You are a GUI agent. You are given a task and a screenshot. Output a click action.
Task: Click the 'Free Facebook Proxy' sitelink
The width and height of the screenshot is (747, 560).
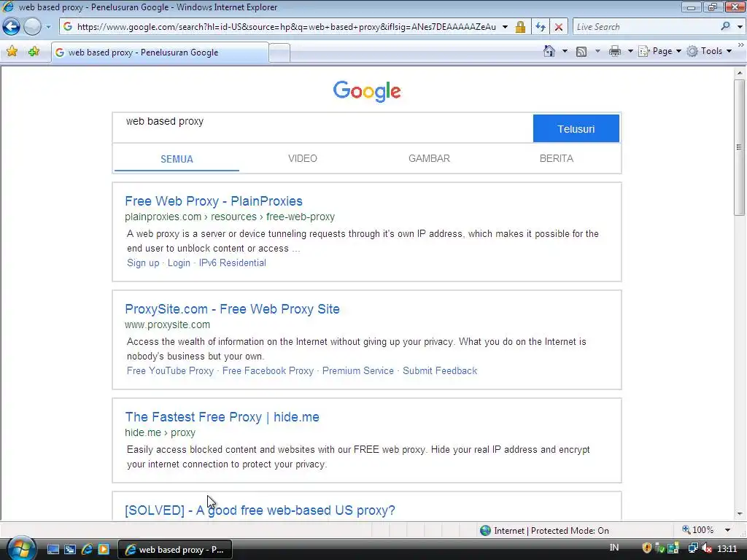pos(268,370)
